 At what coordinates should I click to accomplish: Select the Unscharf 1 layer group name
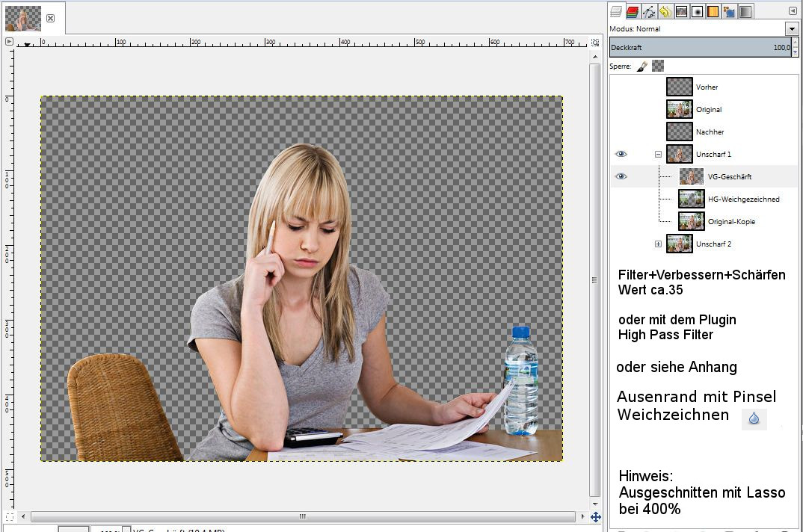[x=713, y=154]
